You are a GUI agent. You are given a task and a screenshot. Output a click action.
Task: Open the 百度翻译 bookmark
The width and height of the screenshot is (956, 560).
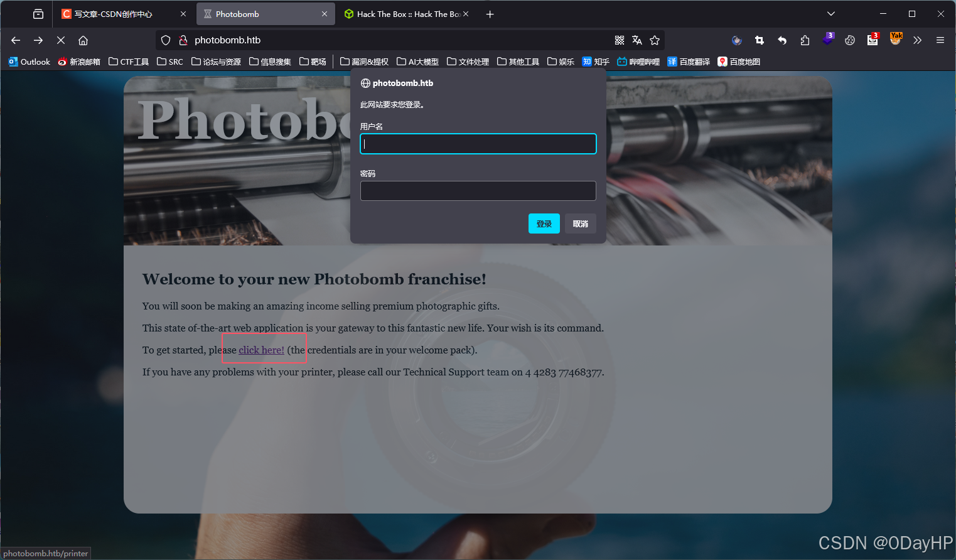(x=689, y=62)
